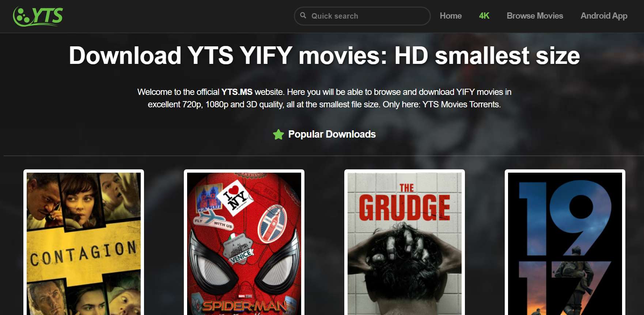This screenshot has width=644, height=315.
Task: Go to the 4K movies section
Action: coord(484,16)
